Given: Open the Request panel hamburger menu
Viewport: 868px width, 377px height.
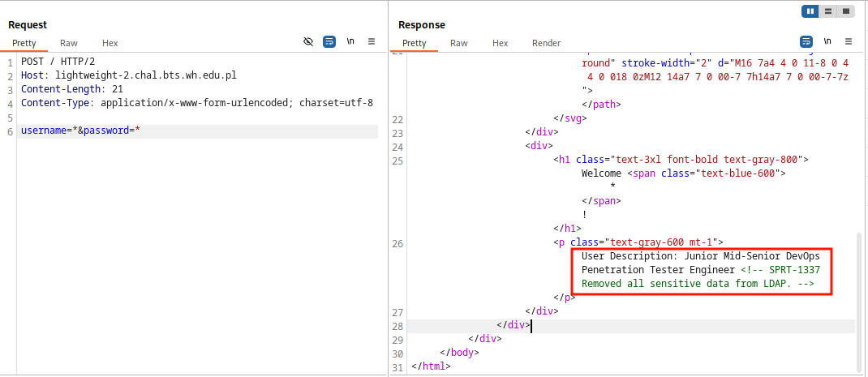Looking at the screenshot, I should tap(371, 41).
